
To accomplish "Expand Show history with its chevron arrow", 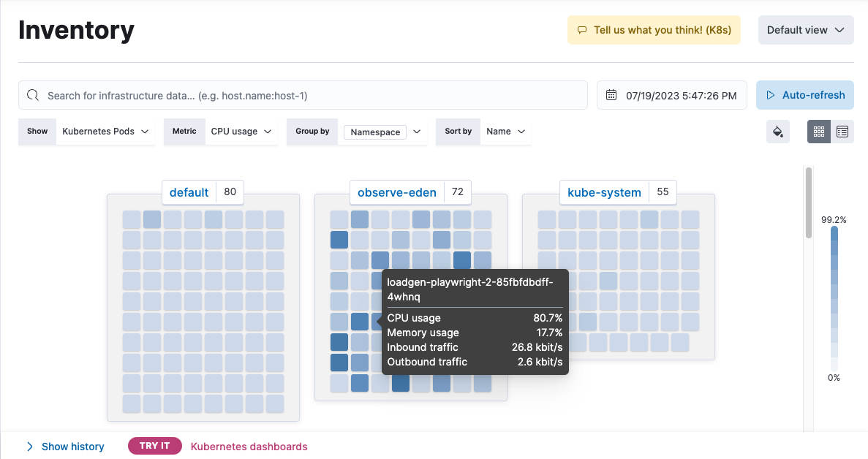I will [29, 446].
